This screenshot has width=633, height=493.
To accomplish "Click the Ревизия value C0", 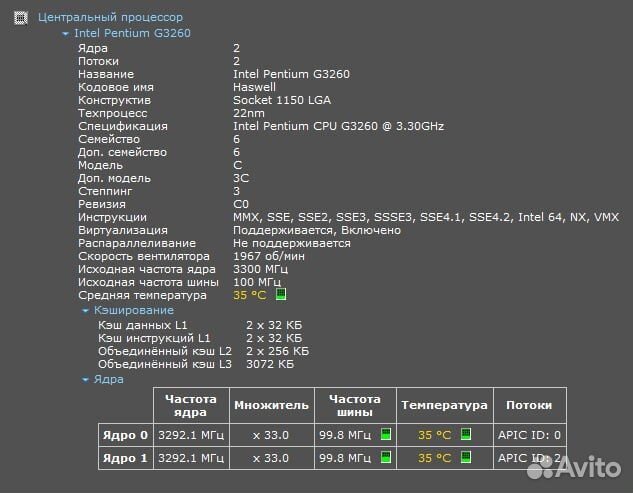I will pyautogui.click(x=241, y=204).
